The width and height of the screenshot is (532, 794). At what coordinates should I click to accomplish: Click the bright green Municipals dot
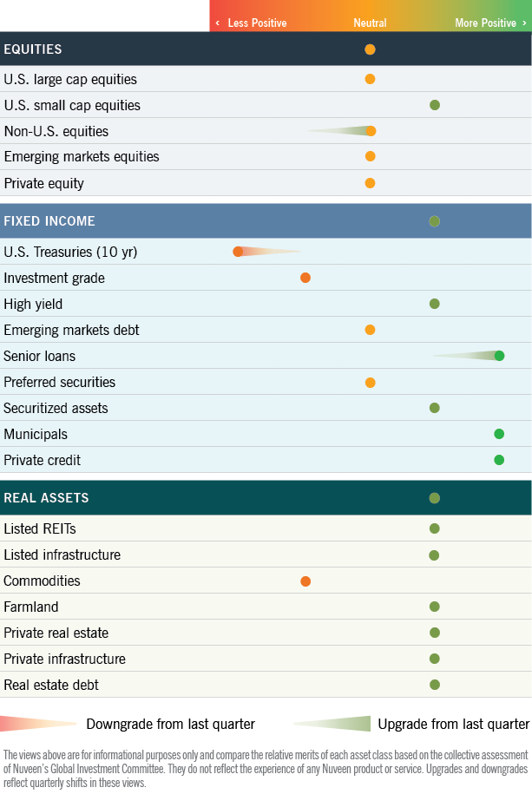[499, 434]
